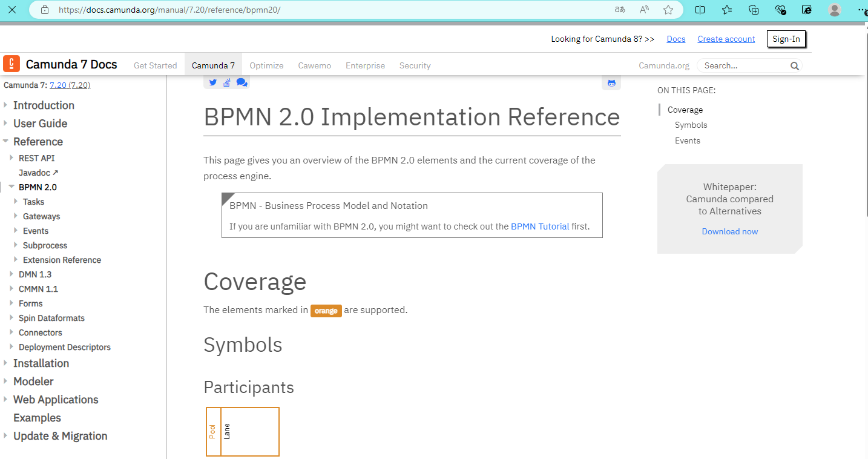Screen dimensions: 868x459
Task: Expand the DMN 1.3 node
Action: [12, 274]
